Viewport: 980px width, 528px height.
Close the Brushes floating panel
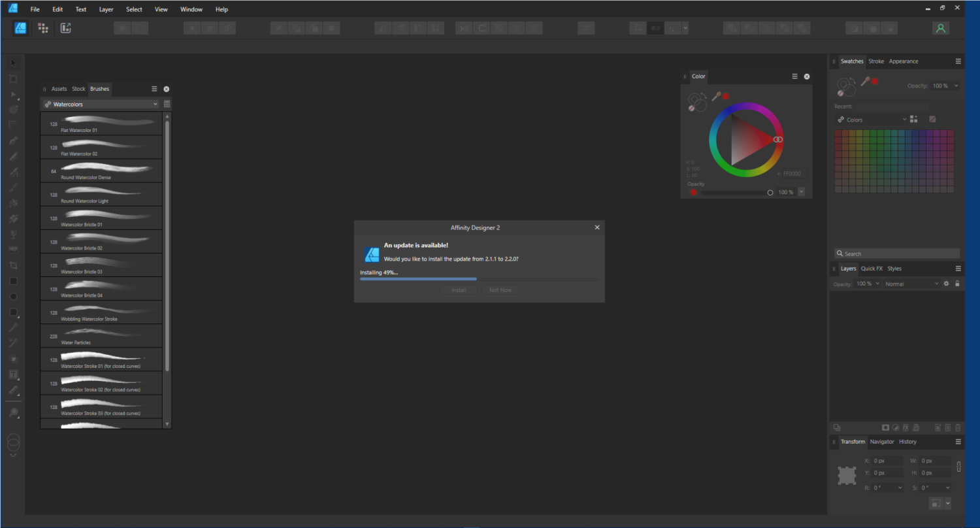click(x=167, y=89)
